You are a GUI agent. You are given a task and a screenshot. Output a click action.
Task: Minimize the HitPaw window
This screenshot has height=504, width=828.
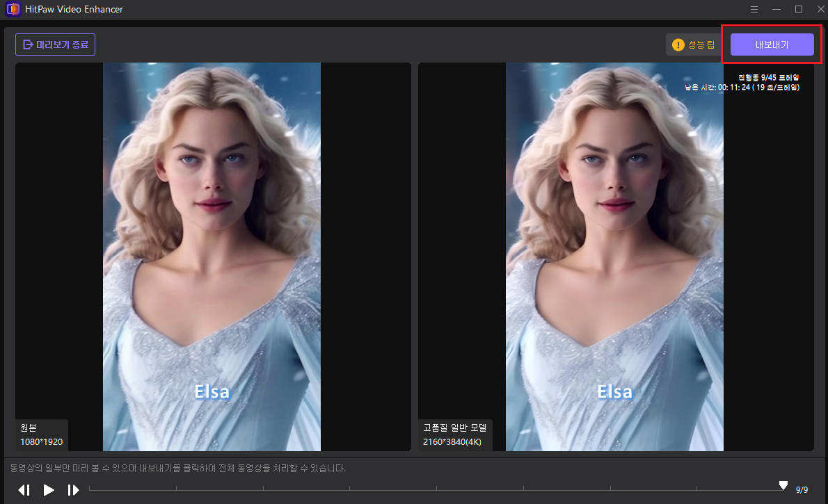point(777,10)
